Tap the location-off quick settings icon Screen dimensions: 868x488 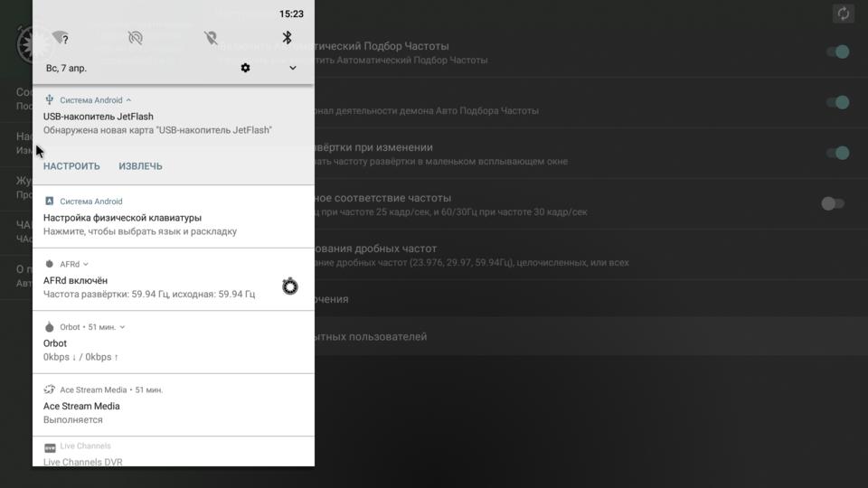click(x=212, y=38)
